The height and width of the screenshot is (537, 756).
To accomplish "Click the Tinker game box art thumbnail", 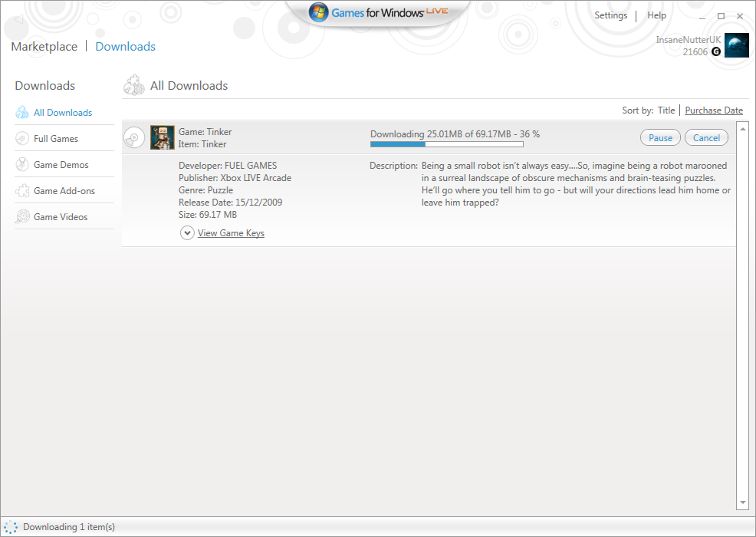I will coord(162,137).
